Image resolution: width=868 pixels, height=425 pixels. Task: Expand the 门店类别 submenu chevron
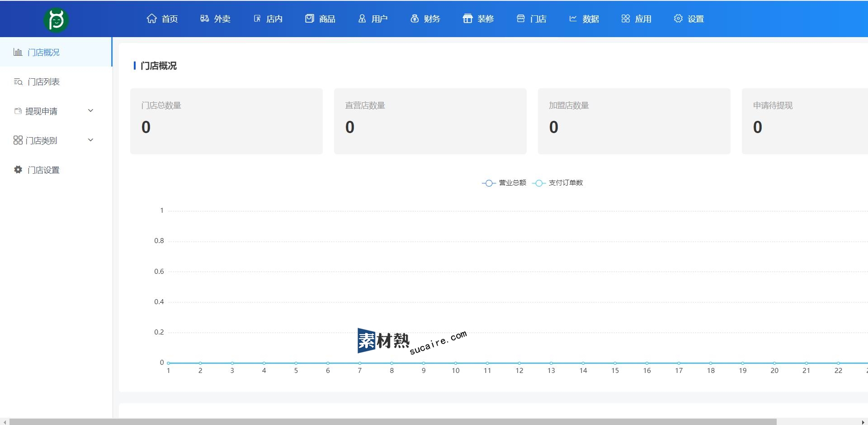point(90,140)
